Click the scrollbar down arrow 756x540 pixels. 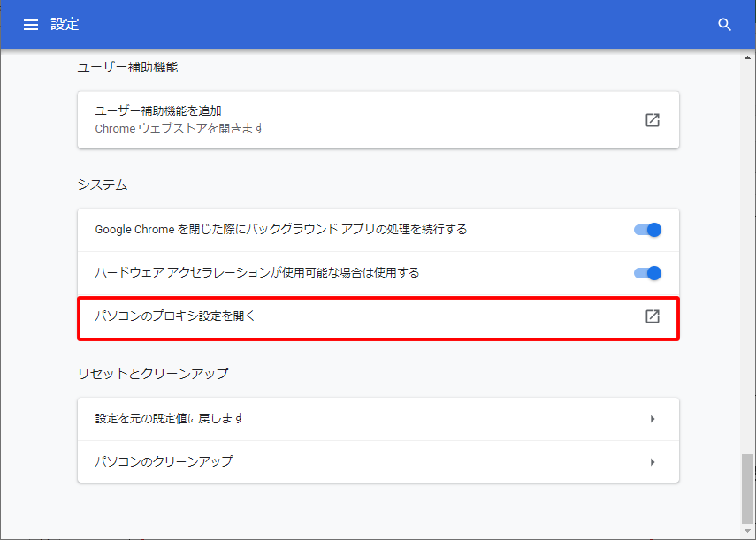tap(747, 531)
